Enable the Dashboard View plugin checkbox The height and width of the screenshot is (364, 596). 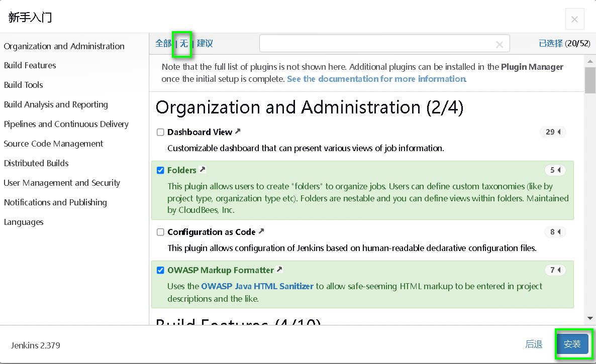click(x=160, y=132)
